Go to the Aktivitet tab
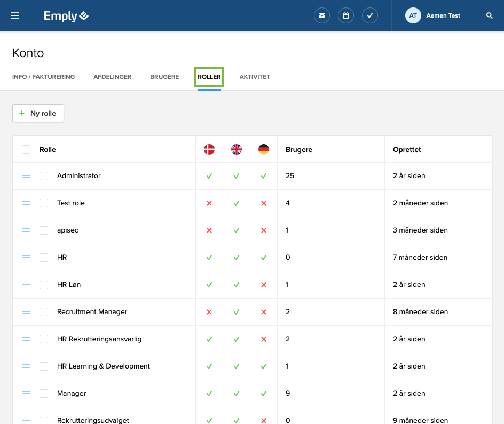The width and height of the screenshot is (504, 424). pyautogui.click(x=255, y=77)
